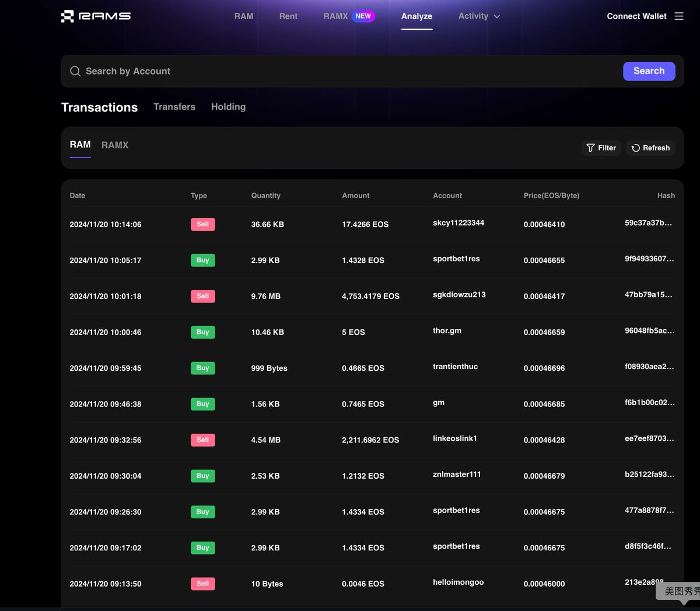The width and height of the screenshot is (700, 611).
Task: Switch to the Transactions tab
Action: [100, 107]
